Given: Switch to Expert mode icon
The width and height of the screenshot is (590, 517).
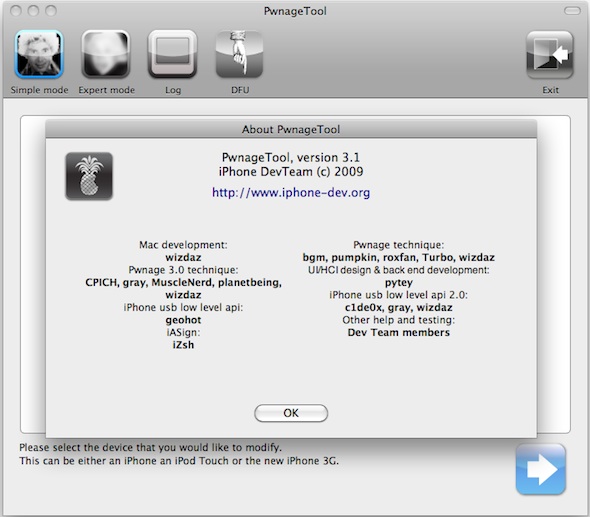Looking at the screenshot, I should 106,54.
